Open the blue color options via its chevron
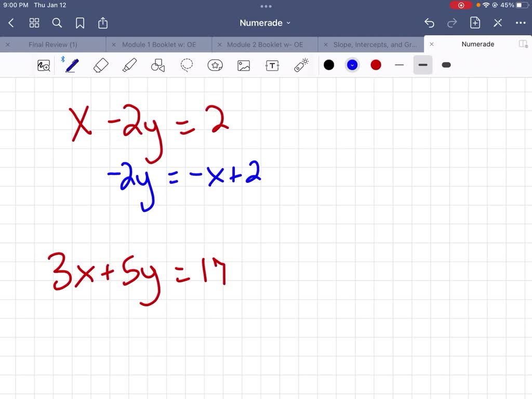The image size is (532, 399). [x=352, y=64]
